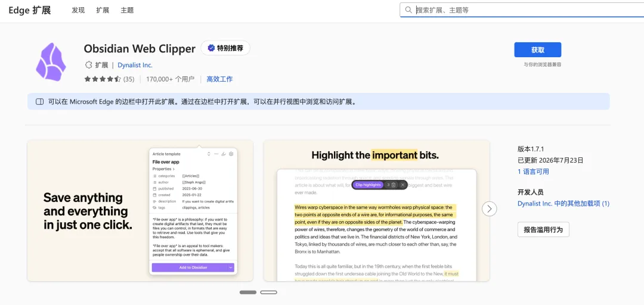This screenshot has height=305, width=644.
Task: Select the second carousel page indicator
Action: point(268,292)
